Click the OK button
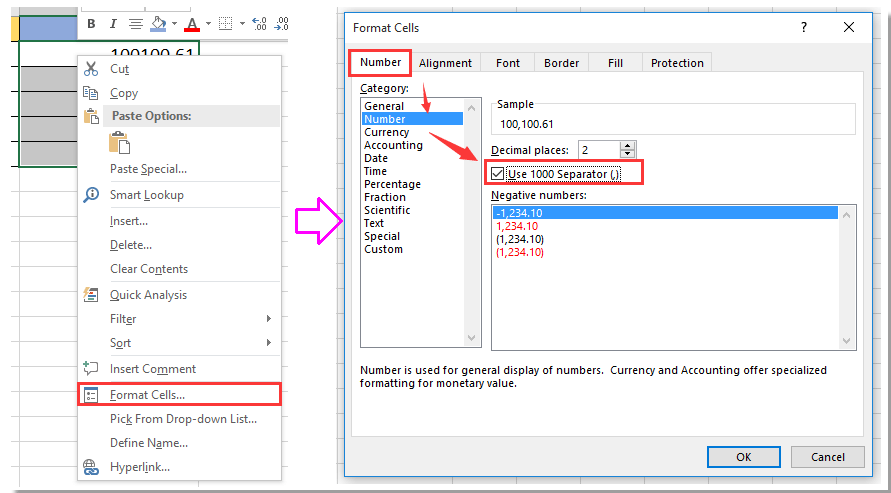Screen dimensions: 891x493 click(743, 457)
